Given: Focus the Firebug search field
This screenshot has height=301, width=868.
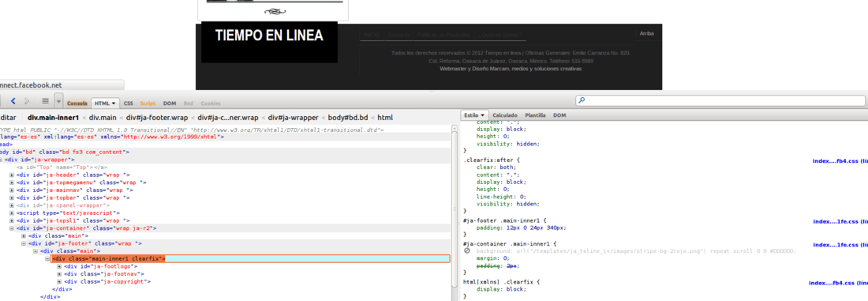Looking at the screenshot, I should point(720,101).
